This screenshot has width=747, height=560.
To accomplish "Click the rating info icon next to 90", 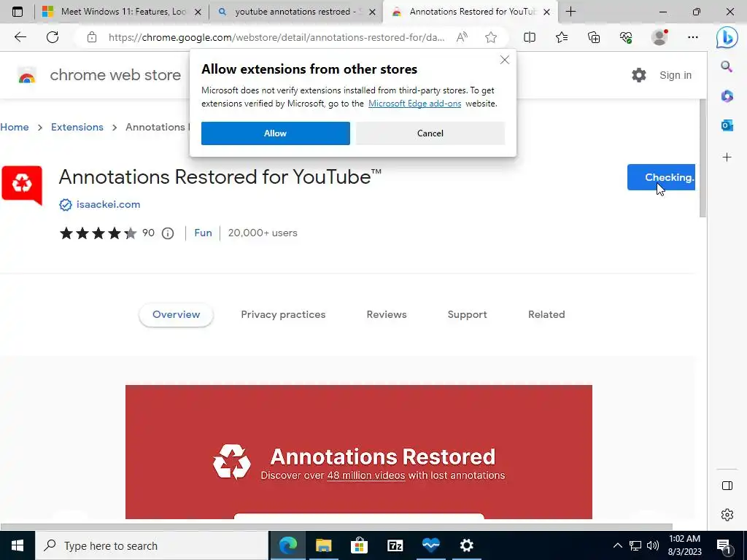I will (x=168, y=233).
